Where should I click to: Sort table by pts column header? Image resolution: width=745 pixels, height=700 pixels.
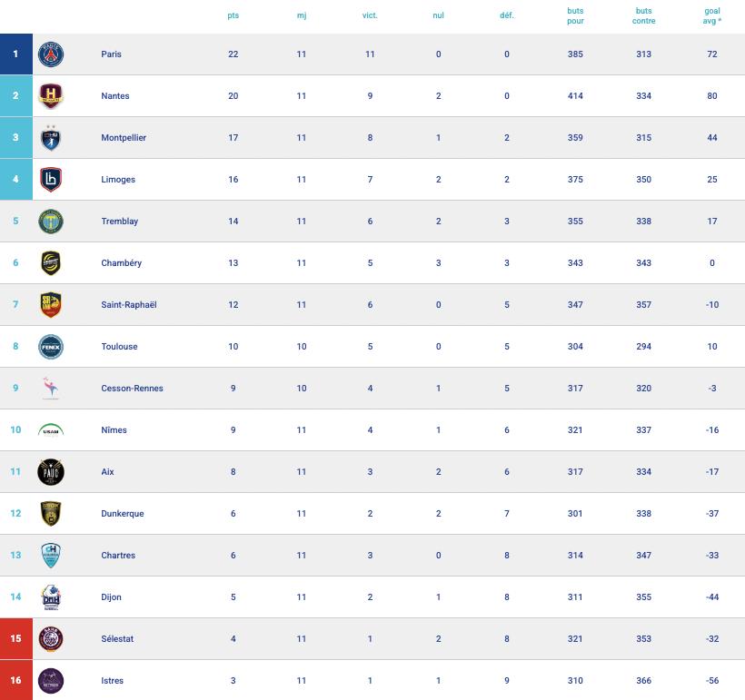click(233, 15)
